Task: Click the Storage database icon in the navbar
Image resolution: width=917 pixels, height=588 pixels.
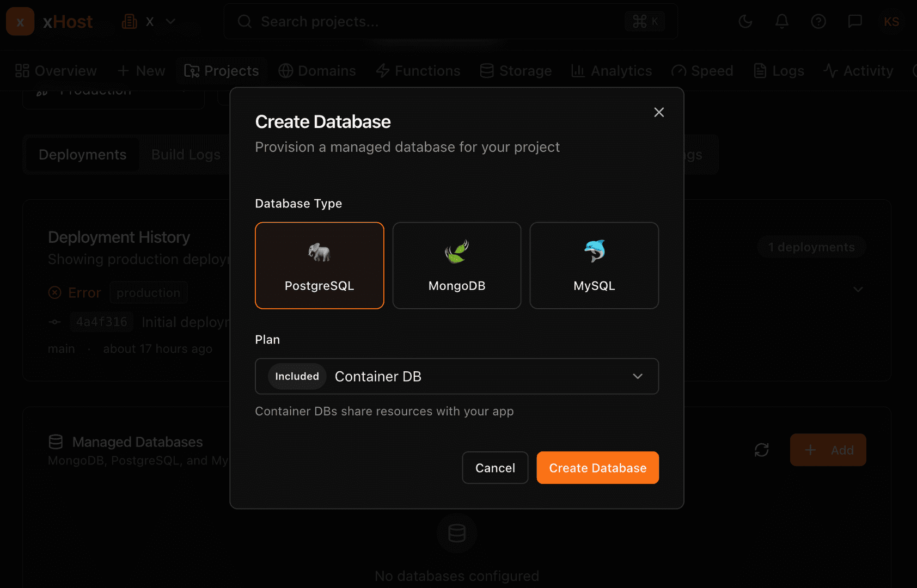Action: [x=486, y=71]
